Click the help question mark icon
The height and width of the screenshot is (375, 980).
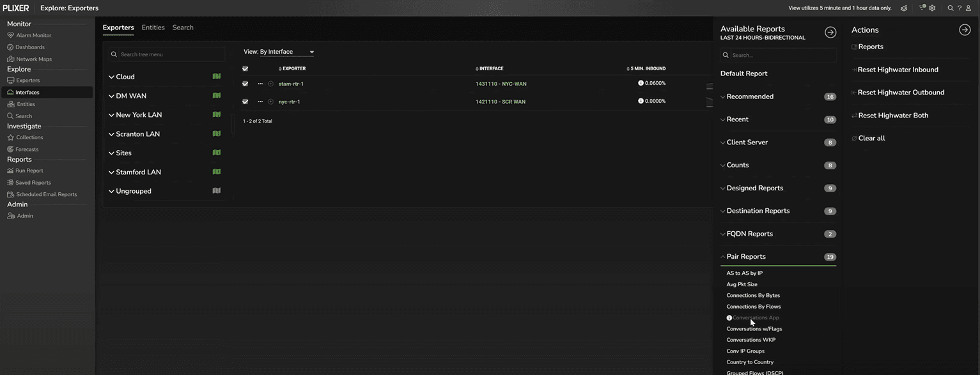pos(960,8)
